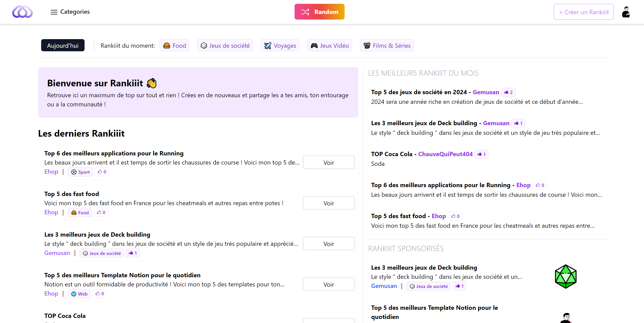
Task: Like the Template Notion ranking card
Action: point(100,294)
